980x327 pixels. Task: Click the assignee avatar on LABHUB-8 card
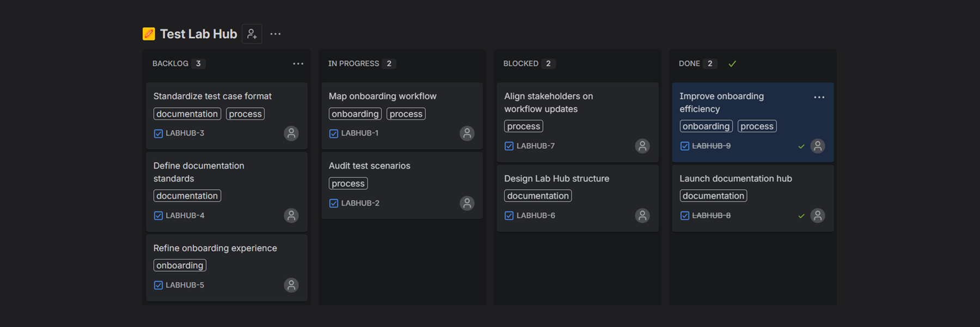tap(817, 216)
